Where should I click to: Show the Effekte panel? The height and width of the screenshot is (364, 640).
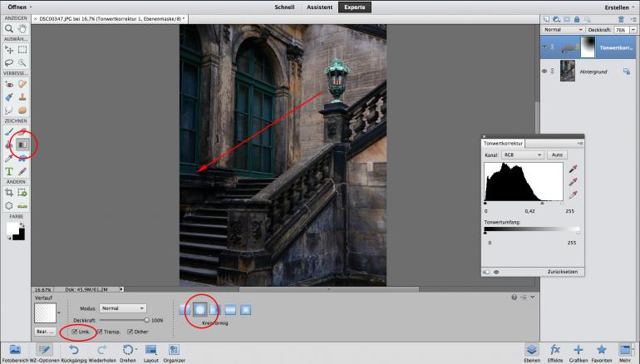click(554, 353)
